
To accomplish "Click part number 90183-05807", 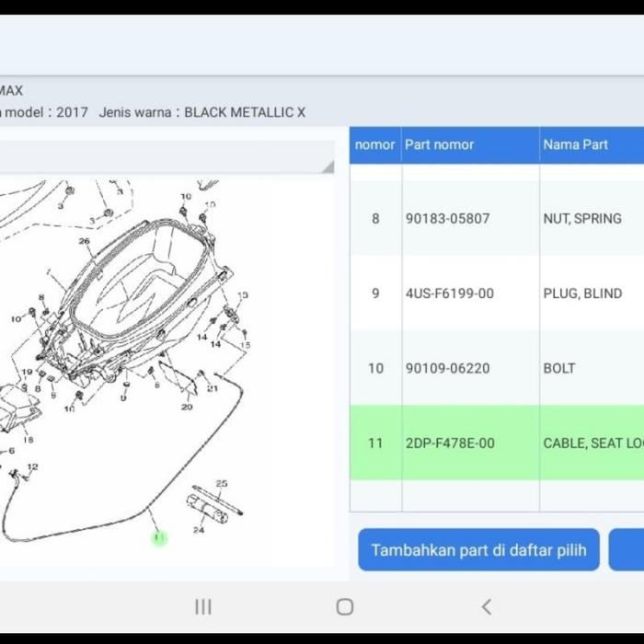I will [x=447, y=219].
